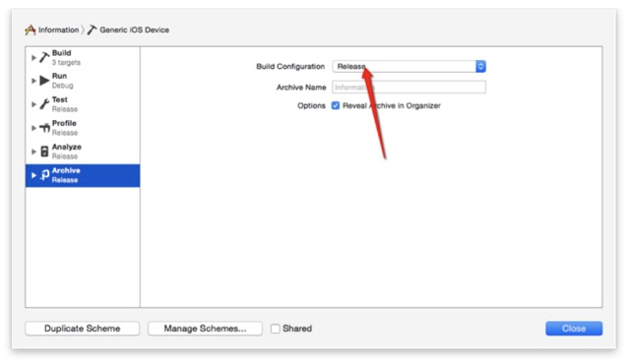
Task: Click into the Archive Name field
Action: [408, 88]
